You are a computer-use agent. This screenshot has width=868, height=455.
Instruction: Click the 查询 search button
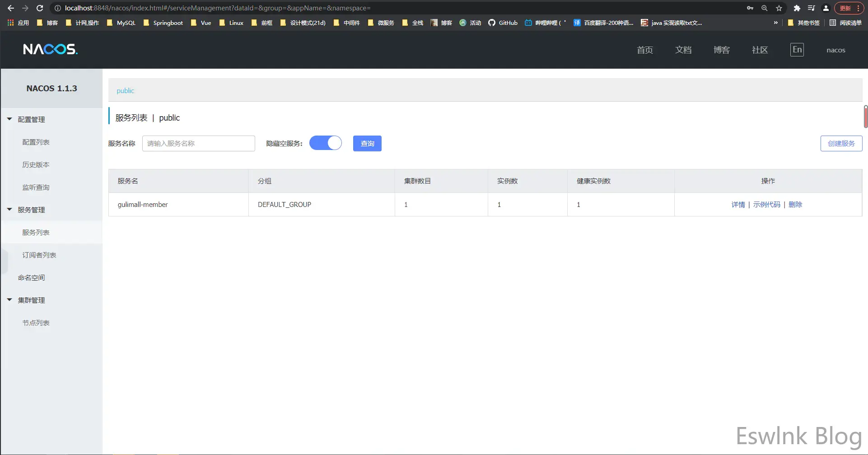tap(367, 143)
